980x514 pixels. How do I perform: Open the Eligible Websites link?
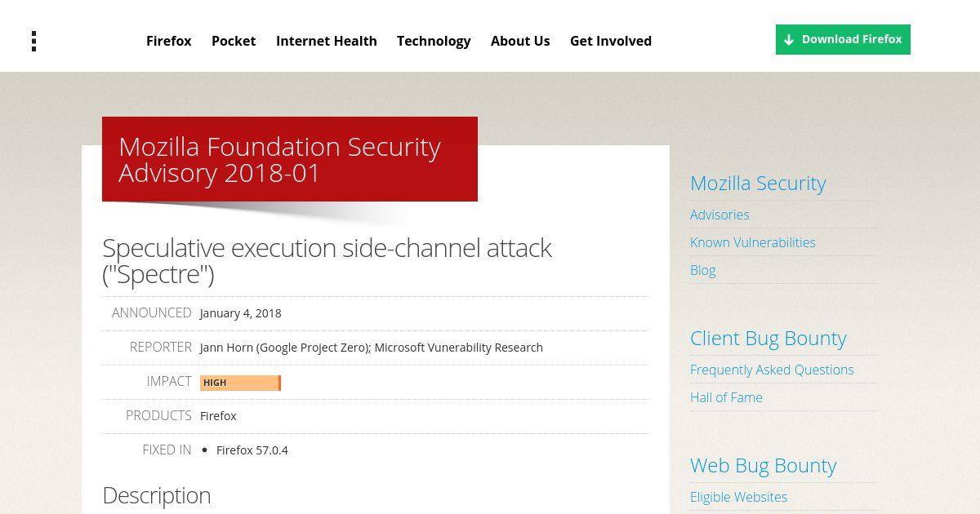(x=738, y=497)
